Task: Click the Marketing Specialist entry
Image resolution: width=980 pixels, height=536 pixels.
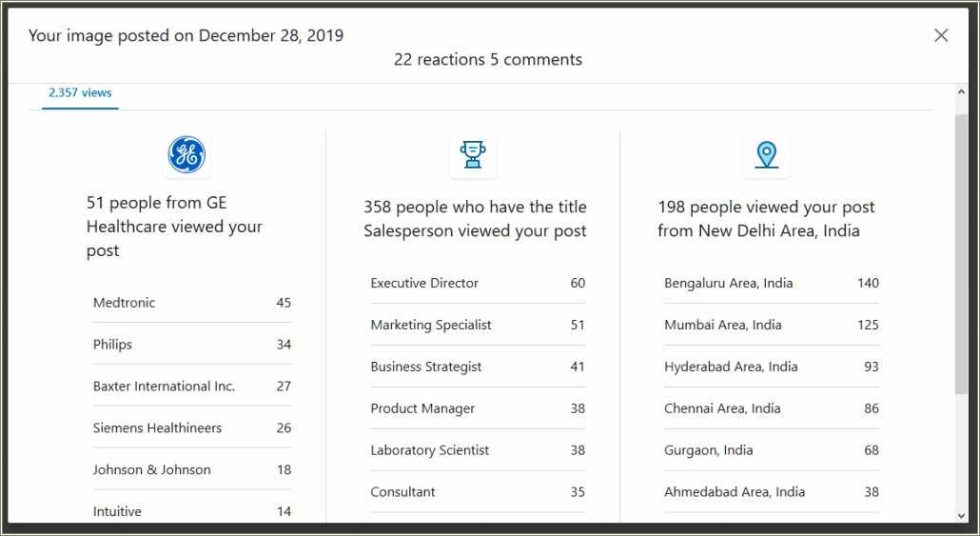Action: coord(478,325)
